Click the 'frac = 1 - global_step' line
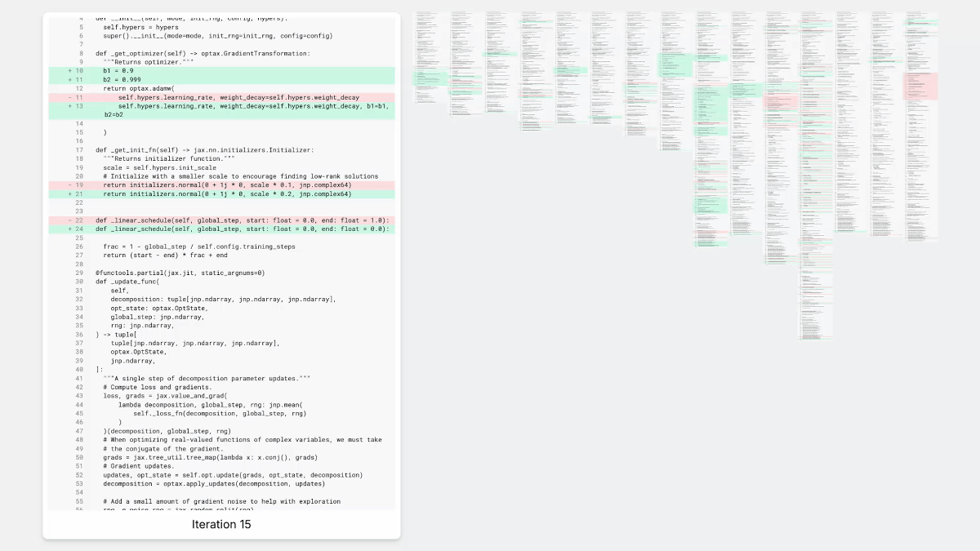The image size is (980, 551). (199, 247)
